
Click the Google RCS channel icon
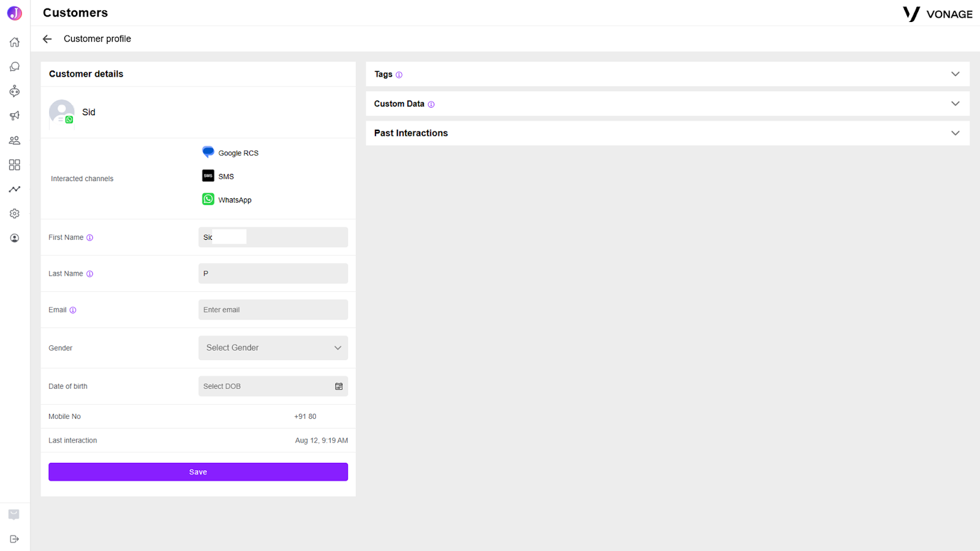pos(208,152)
